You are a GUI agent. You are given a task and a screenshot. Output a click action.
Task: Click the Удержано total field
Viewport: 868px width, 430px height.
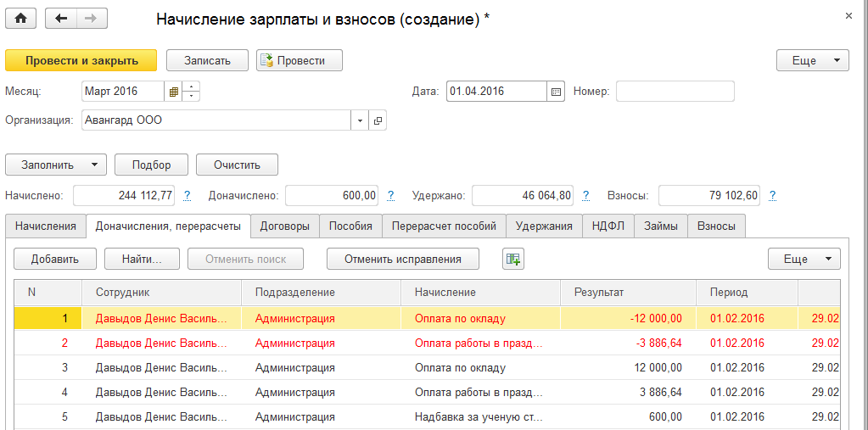click(x=523, y=195)
